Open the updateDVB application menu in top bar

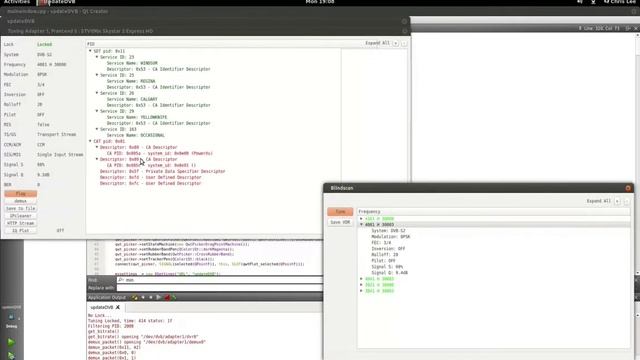pos(57,2)
